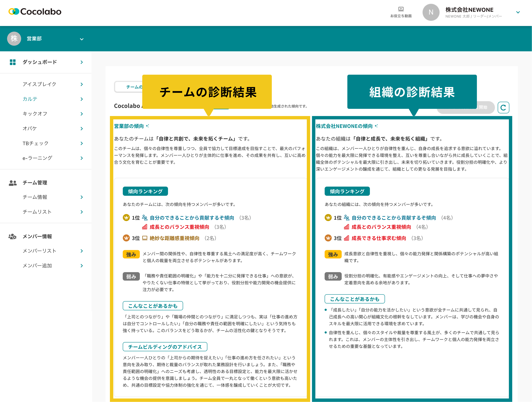Screen dimensions: 532x402
Task: Select カルテ in the sidebar
Action: [30, 99]
